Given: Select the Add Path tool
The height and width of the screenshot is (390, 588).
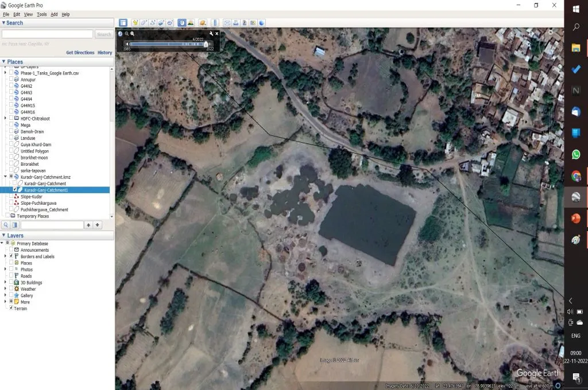Looking at the screenshot, I should tap(153, 22).
